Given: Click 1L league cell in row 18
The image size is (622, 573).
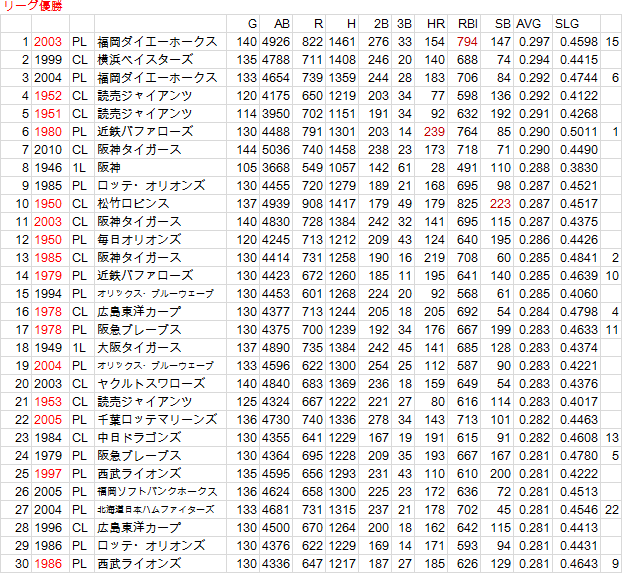Looking at the screenshot, I should 79,348.
